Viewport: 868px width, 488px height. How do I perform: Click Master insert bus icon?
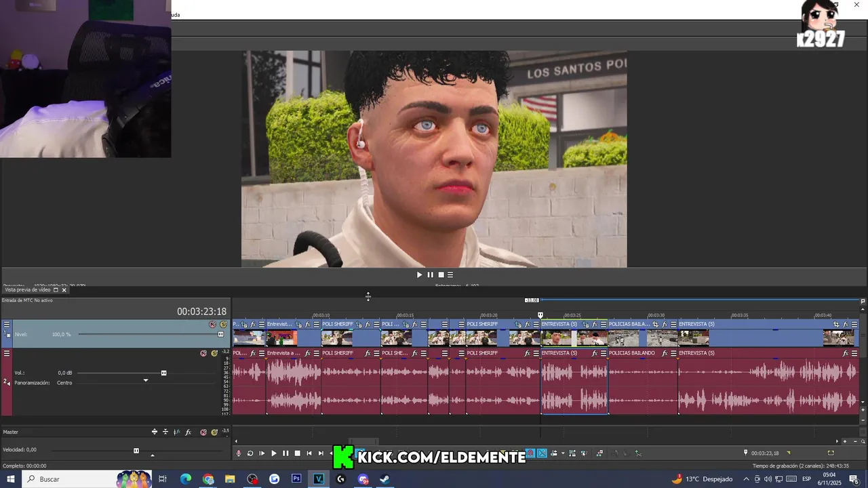(x=155, y=432)
